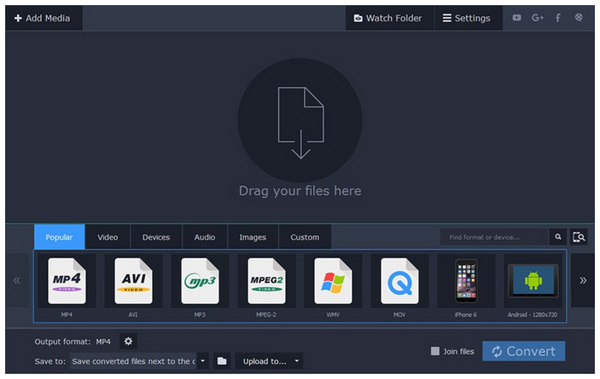Enable the Join files checkbox
Image resolution: width=600 pixels, height=379 pixels.
click(x=435, y=351)
